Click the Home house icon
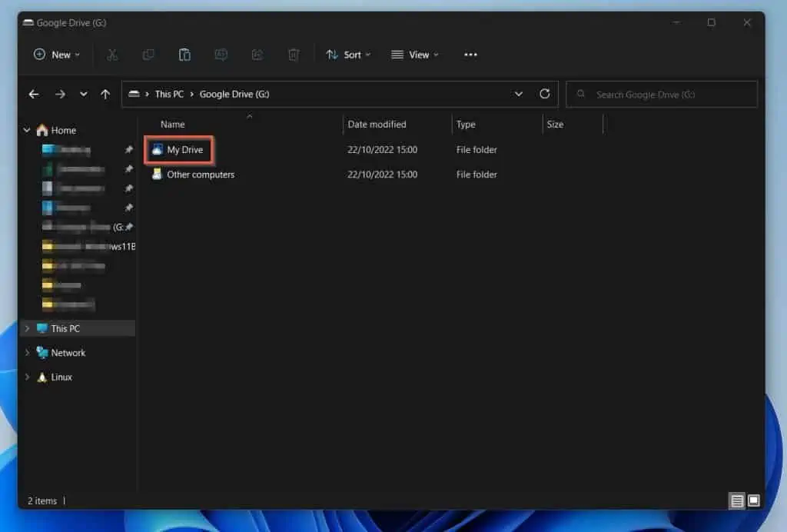This screenshot has width=787, height=532. [x=42, y=131]
